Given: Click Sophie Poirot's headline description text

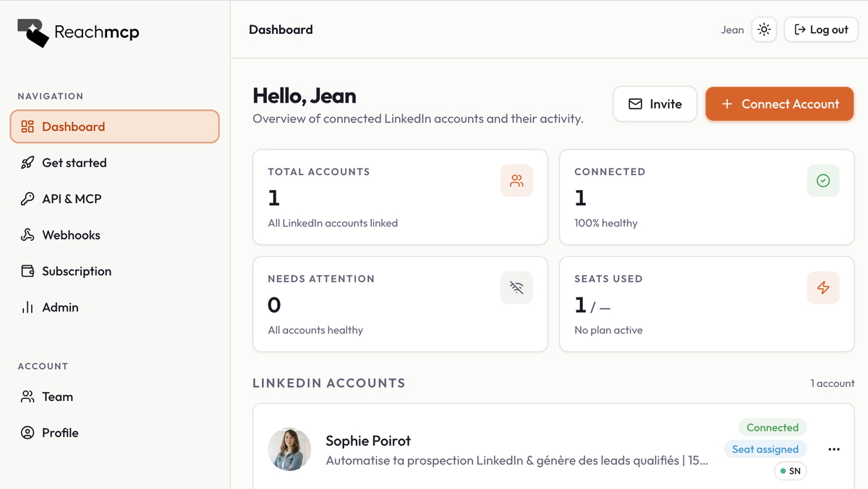Looking at the screenshot, I should tap(517, 460).
